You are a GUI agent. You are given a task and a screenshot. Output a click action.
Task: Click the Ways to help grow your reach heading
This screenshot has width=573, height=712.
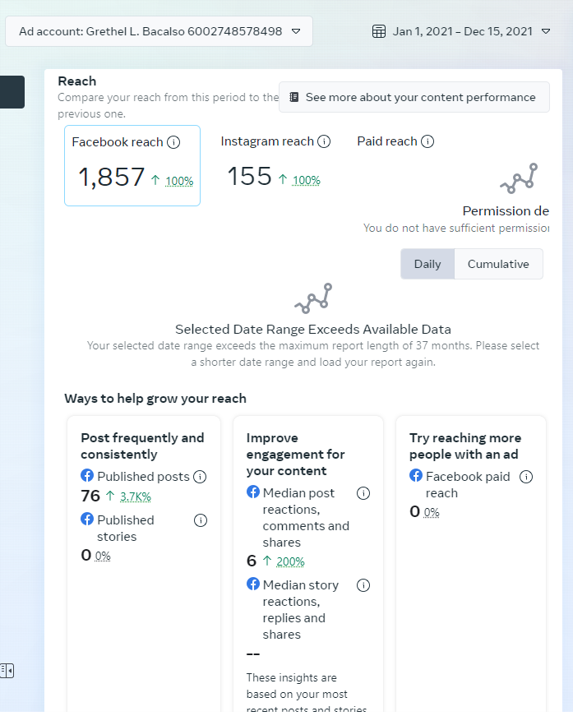[x=155, y=399]
